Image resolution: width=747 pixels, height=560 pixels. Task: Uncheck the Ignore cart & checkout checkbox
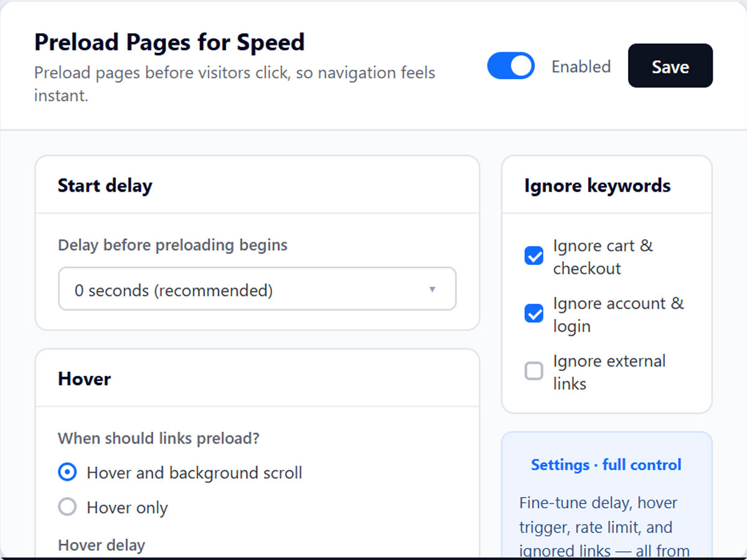[x=534, y=256]
